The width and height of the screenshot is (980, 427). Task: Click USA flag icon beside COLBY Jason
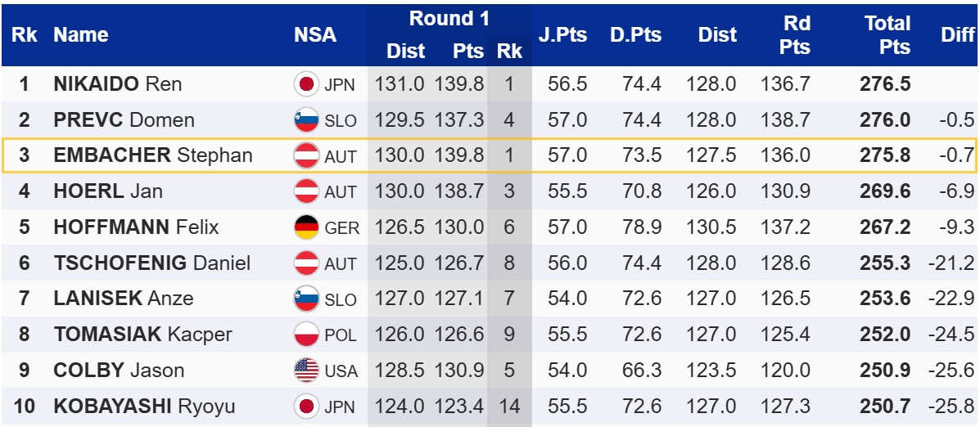(306, 371)
